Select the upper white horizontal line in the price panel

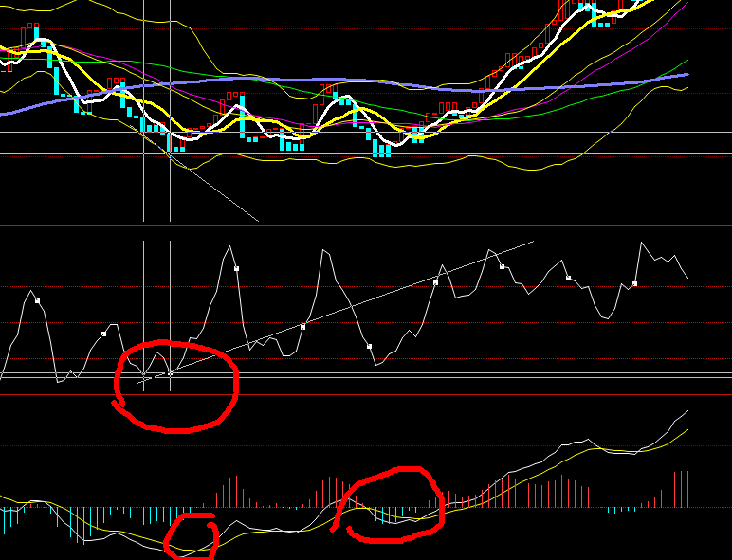click(569, 132)
